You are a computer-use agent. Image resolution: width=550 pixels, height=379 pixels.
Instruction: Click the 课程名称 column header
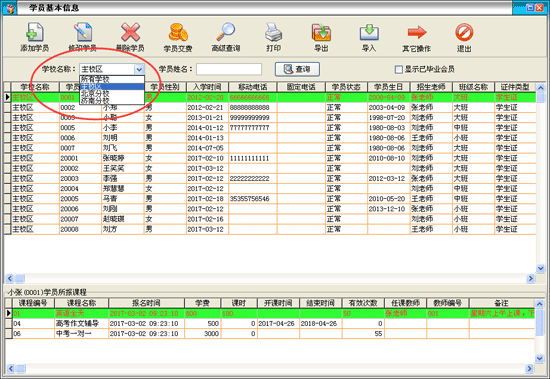click(81, 303)
